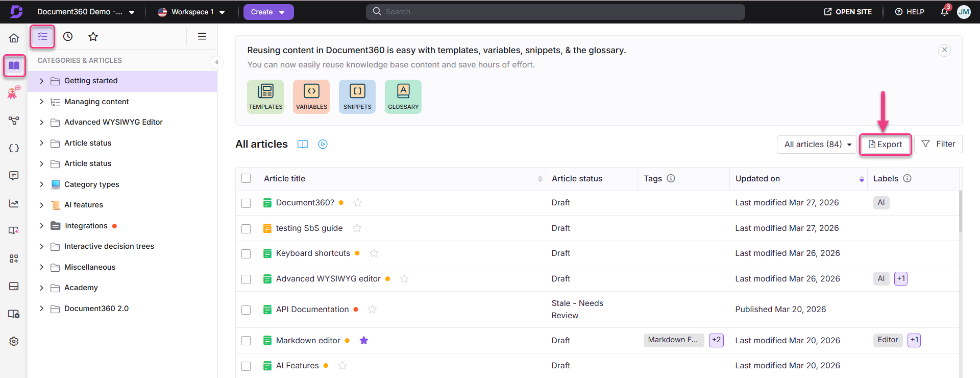Sort by Updated on column
Screen dimensions: 980x378
click(862, 179)
